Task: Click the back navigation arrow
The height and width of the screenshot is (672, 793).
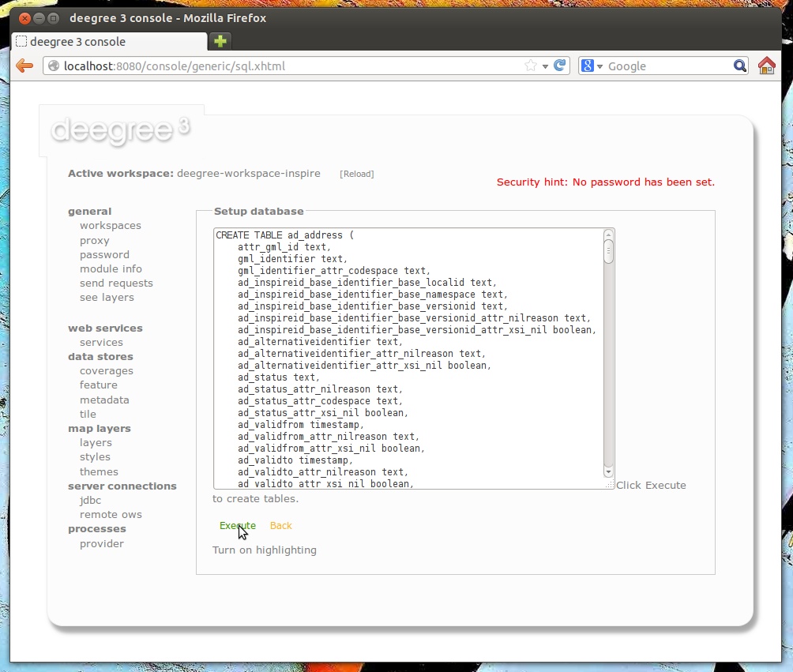Action: click(24, 66)
